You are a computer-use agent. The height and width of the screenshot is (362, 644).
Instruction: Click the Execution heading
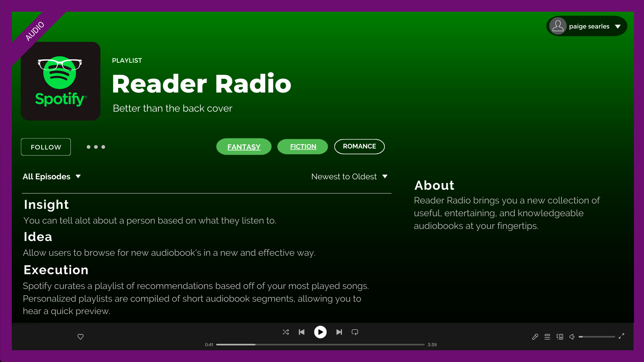(56, 270)
